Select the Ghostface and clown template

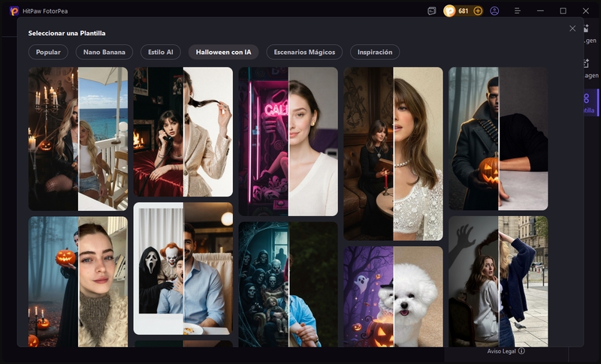pos(183,268)
